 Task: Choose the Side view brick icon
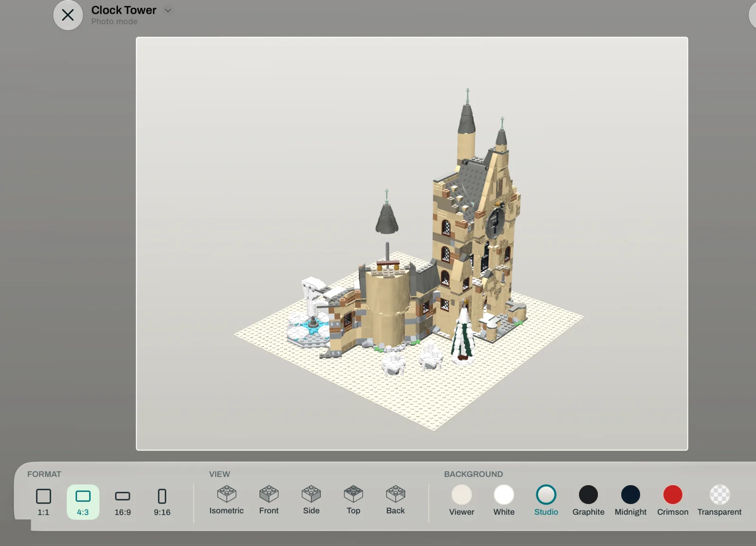311,494
